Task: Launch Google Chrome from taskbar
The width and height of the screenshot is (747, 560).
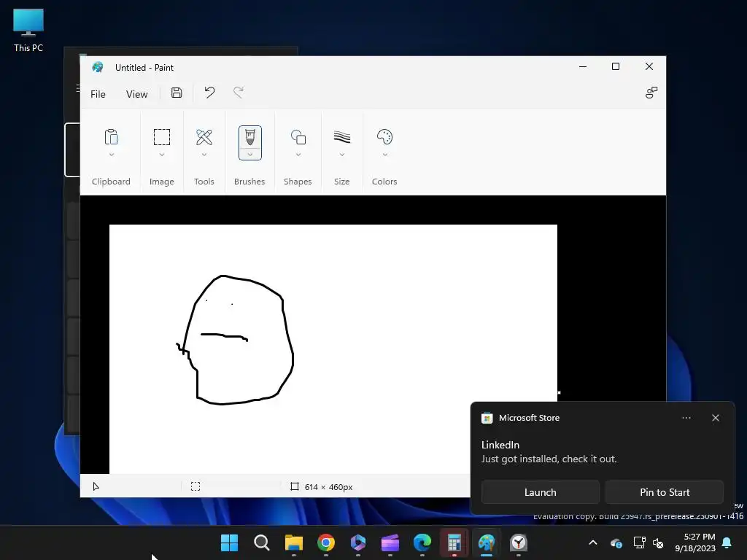Action: (326, 542)
